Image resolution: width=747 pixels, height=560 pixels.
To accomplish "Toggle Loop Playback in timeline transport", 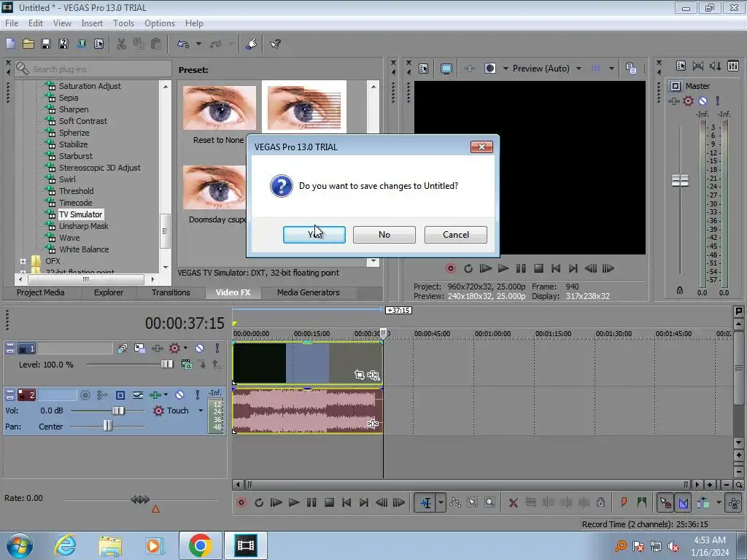I will pyautogui.click(x=259, y=502).
